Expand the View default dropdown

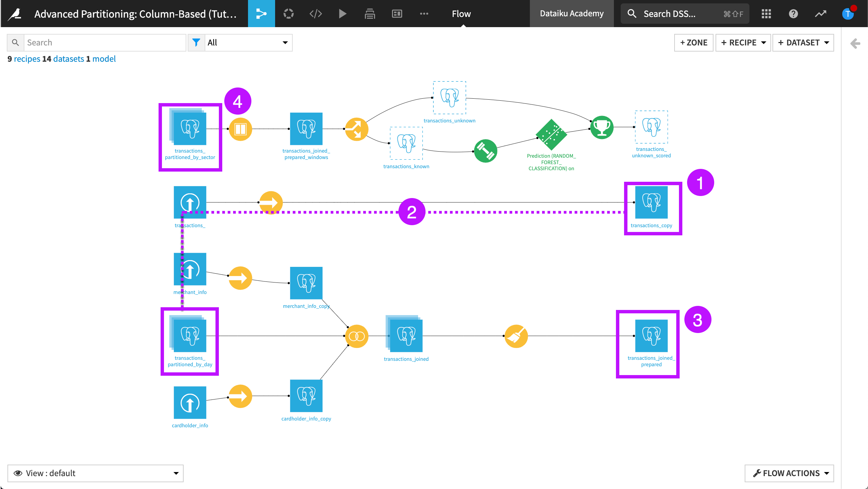[x=96, y=473]
